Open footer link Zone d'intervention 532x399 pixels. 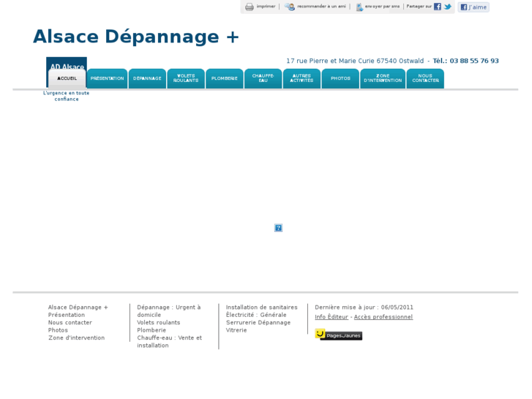(x=76, y=338)
